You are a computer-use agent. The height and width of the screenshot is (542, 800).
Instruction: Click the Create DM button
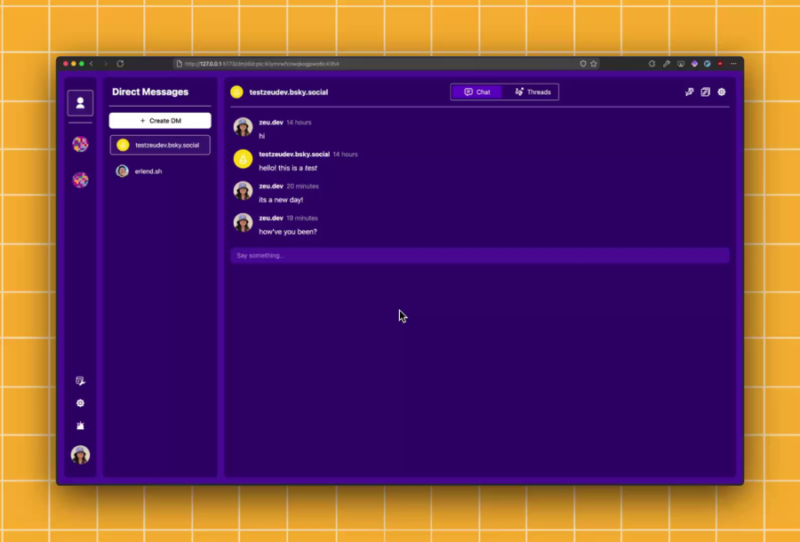point(160,120)
